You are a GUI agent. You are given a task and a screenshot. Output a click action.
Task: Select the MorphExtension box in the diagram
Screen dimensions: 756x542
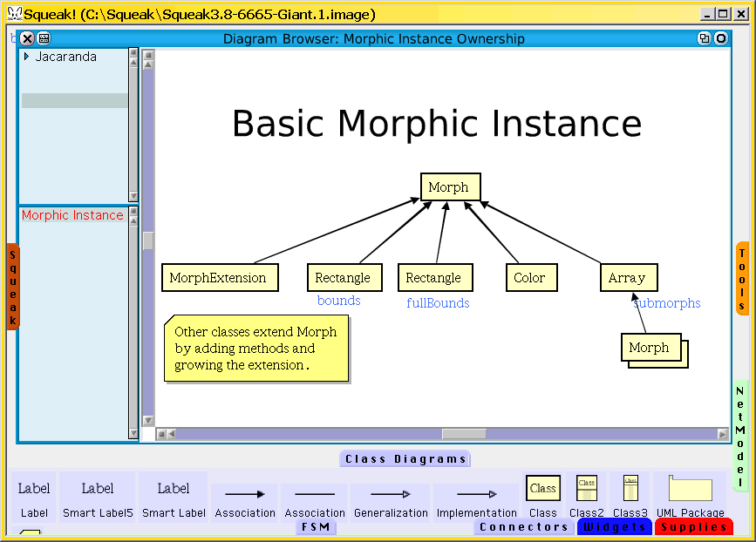pyautogui.click(x=220, y=277)
